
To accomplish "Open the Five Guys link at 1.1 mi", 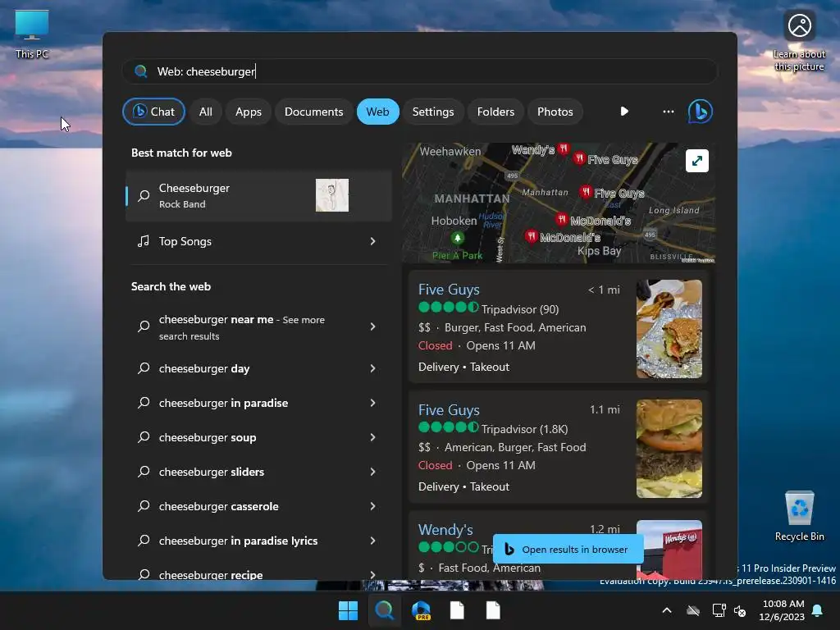I will (449, 410).
